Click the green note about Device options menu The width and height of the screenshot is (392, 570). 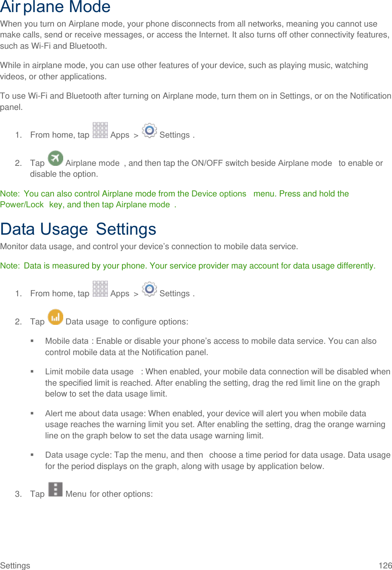point(174,199)
